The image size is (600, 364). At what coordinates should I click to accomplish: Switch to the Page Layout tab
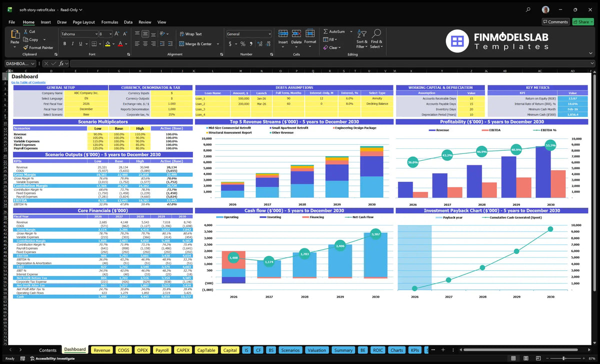point(83,22)
